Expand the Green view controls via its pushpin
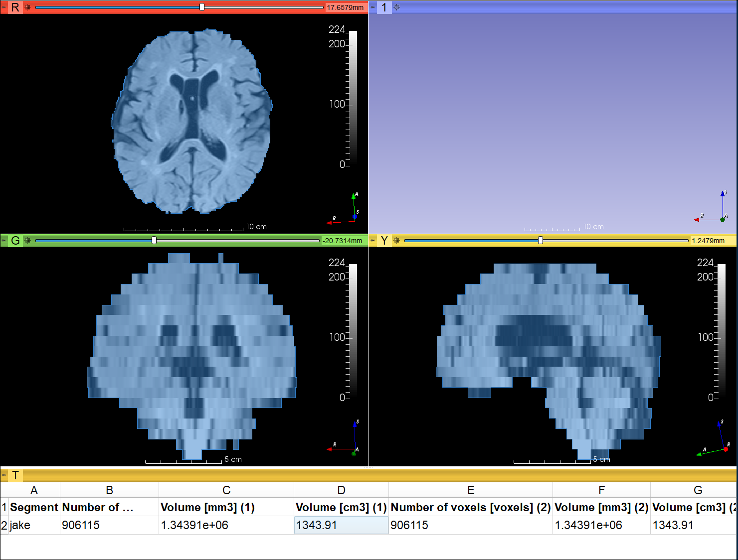Screen dimensions: 738x560 [x=4, y=240]
